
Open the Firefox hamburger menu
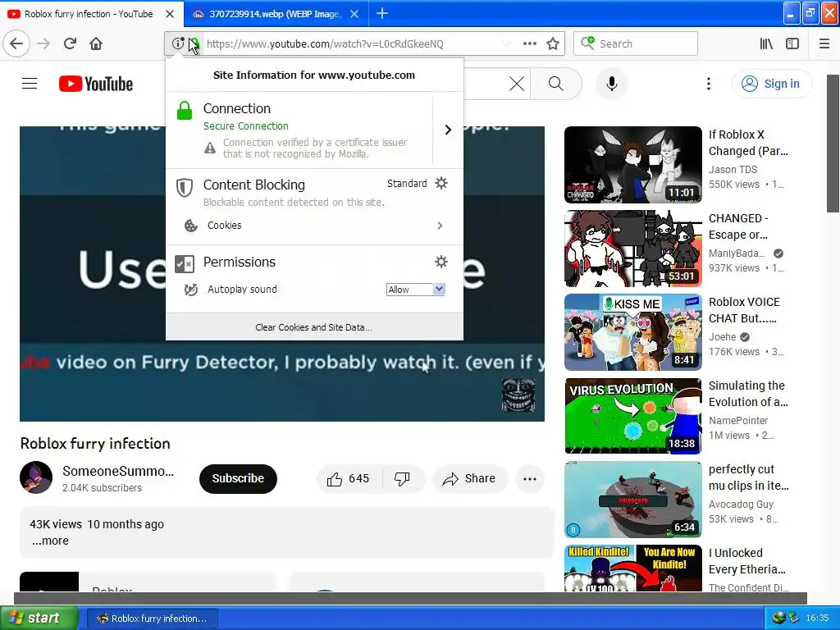click(x=824, y=43)
